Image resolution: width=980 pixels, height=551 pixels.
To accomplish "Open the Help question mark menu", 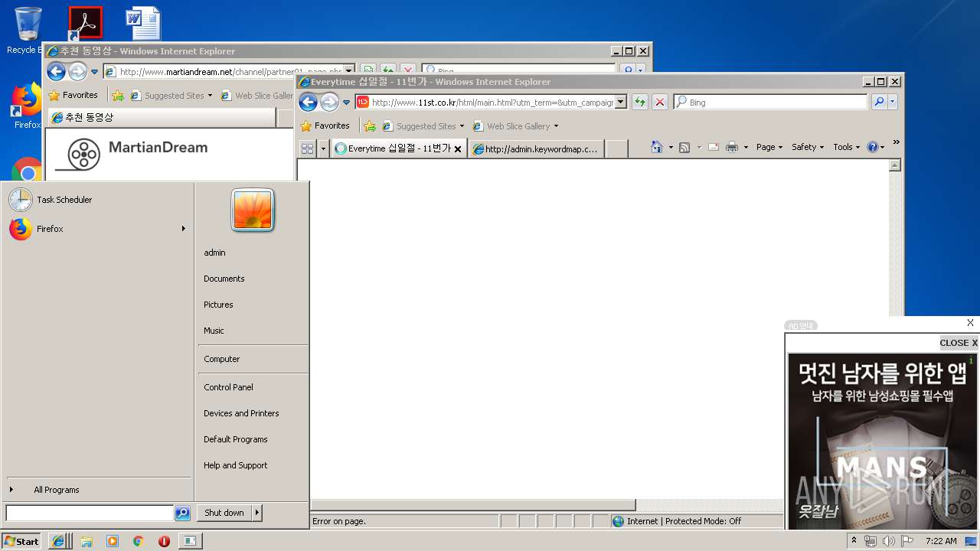I will [x=875, y=147].
